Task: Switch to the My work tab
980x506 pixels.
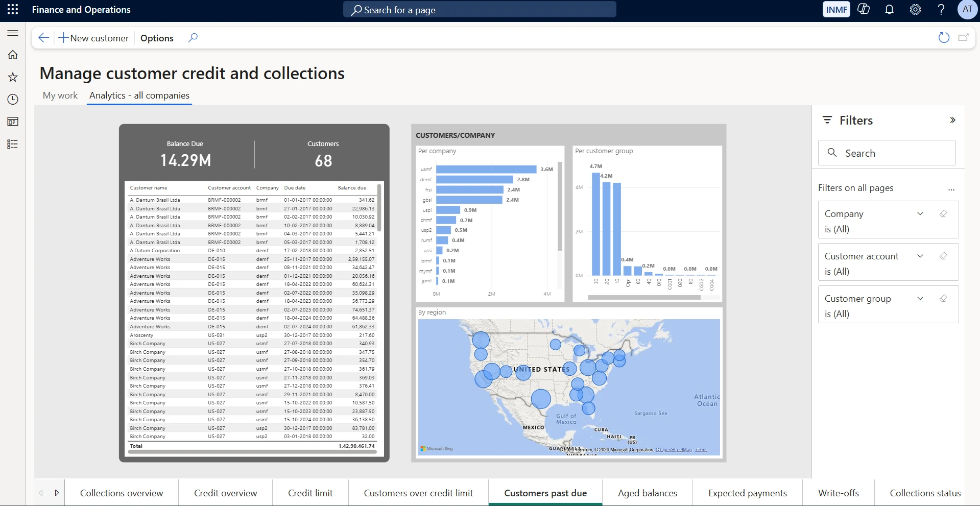Action: [60, 95]
